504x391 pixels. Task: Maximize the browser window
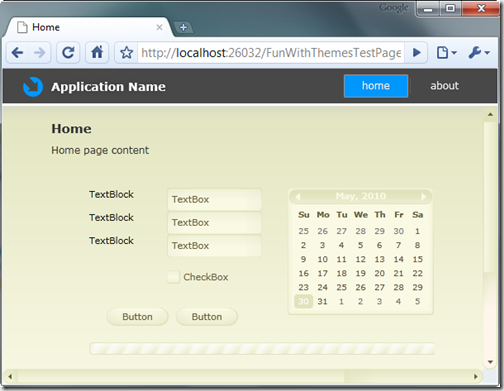click(x=451, y=8)
